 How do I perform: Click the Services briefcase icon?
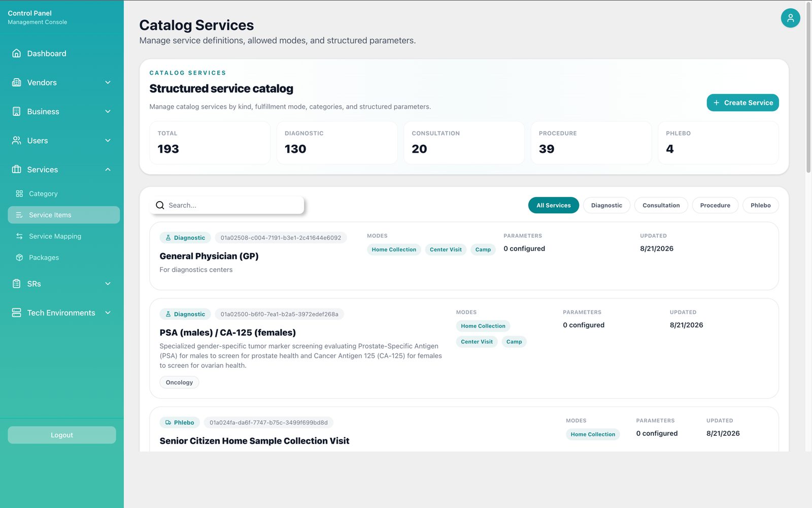point(17,169)
